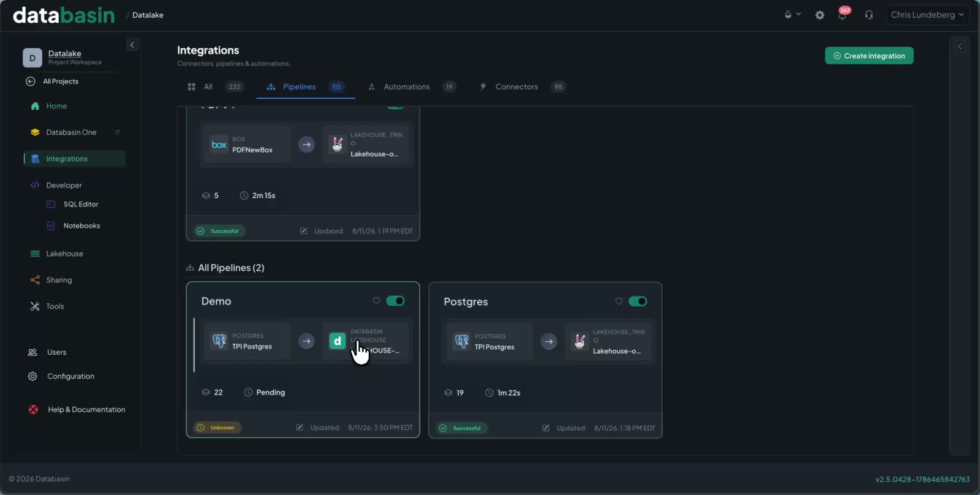Screen dimensions: 980x495
Task: Open Lakehouse in the sidebar
Action: coord(64,254)
